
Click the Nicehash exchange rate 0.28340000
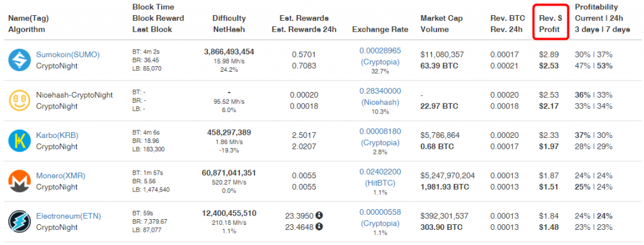pyautogui.click(x=380, y=91)
